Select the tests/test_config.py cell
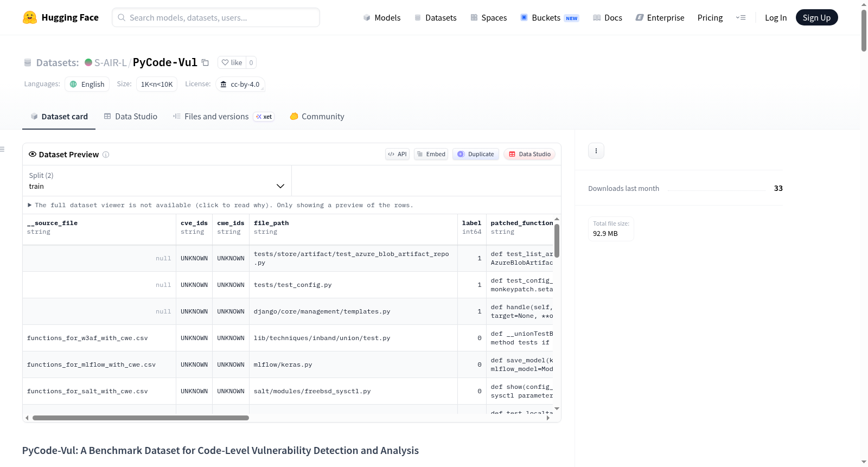Image resolution: width=868 pixels, height=467 pixels. [353, 285]
